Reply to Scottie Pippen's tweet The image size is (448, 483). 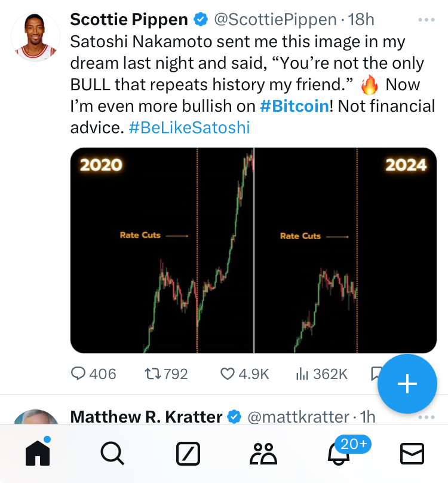79,374
